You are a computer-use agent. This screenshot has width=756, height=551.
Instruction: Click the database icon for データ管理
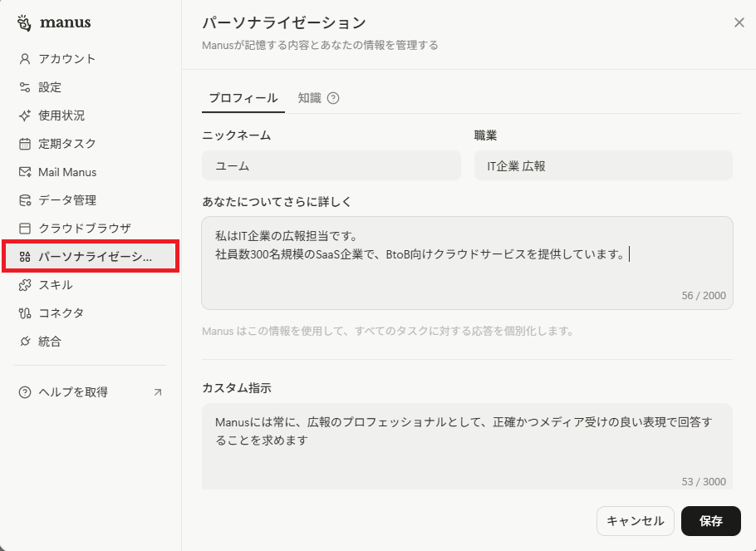click(25, 200)
